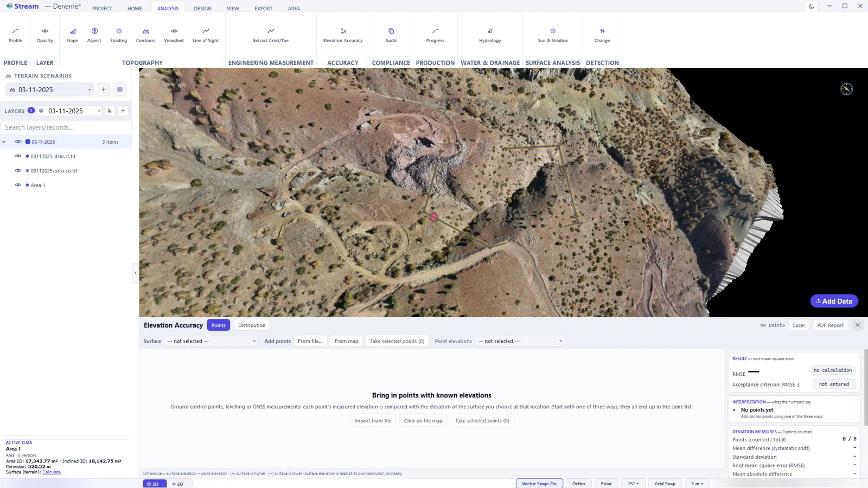Image resolution: width=868 pixels, height=488 pixels.
Task: Open Hydrology analysis
Action: tap(490, 35)
